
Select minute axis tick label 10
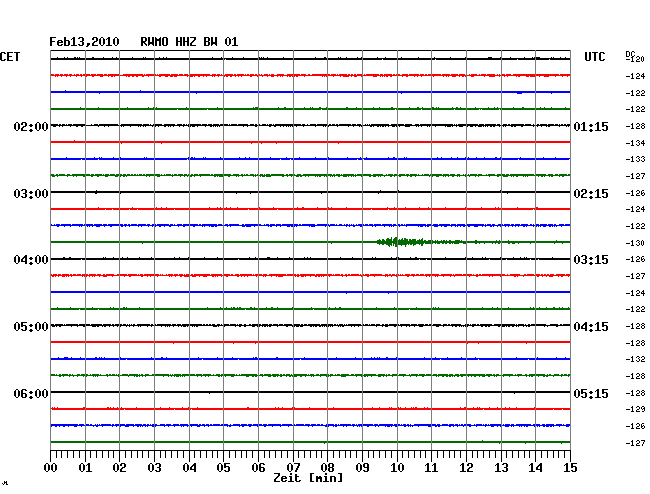(397, 467)
